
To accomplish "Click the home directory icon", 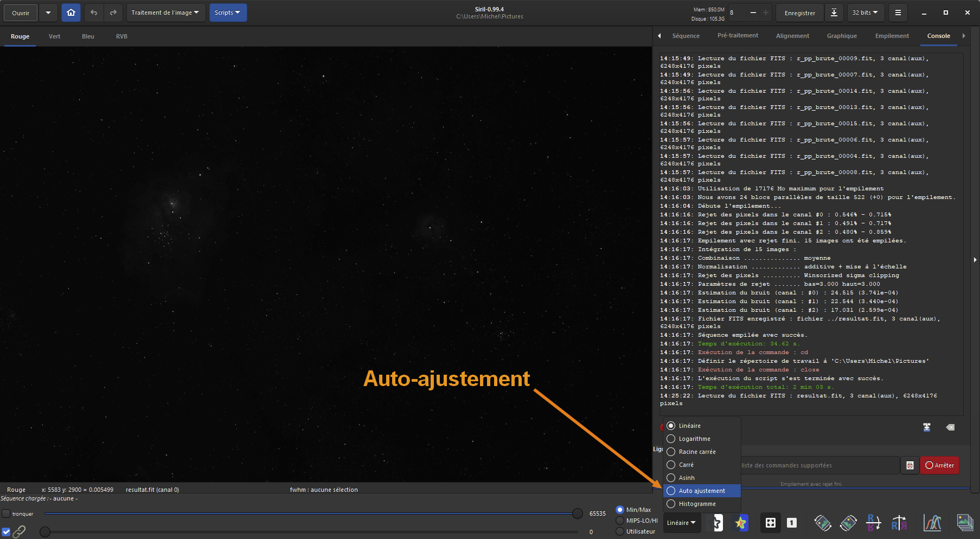I will [71, 12].
